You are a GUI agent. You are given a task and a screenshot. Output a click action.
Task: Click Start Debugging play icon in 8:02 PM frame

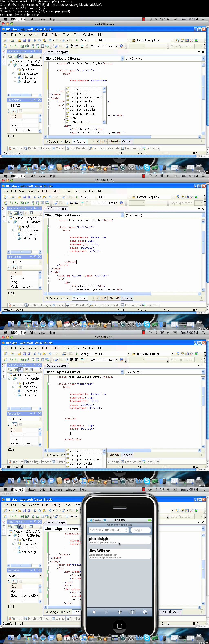tap(77, 40)
